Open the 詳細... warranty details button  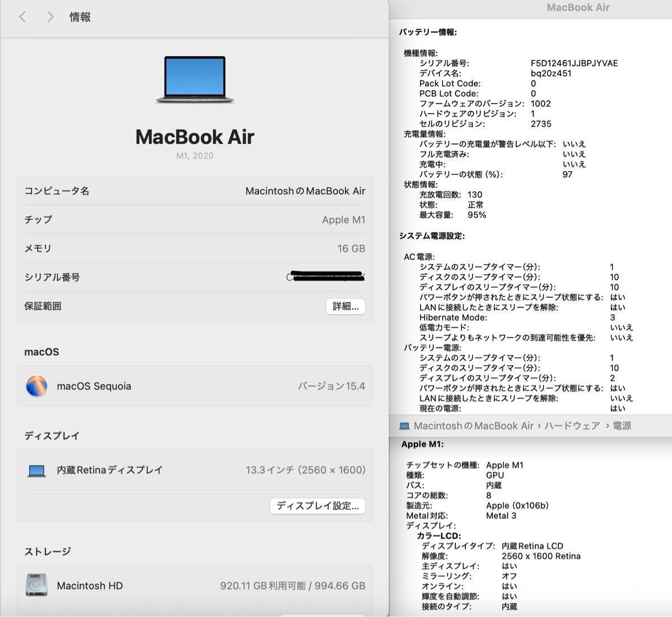point(346,306)
